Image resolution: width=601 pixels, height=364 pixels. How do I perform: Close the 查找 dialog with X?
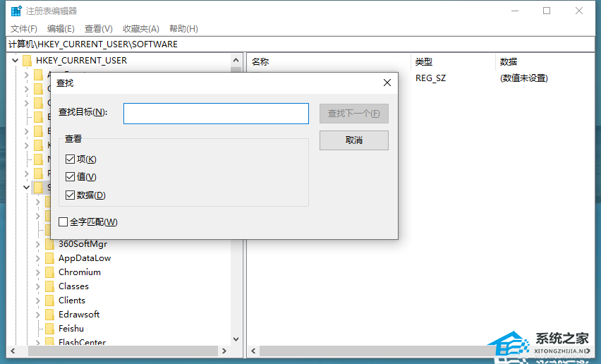387,83
